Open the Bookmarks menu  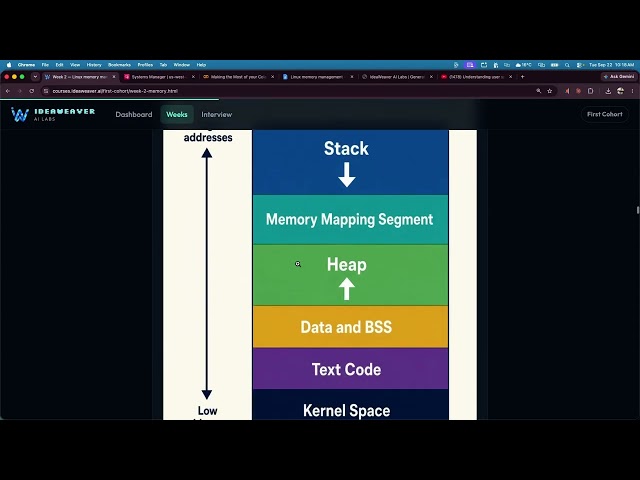click(x=119, y=64)
